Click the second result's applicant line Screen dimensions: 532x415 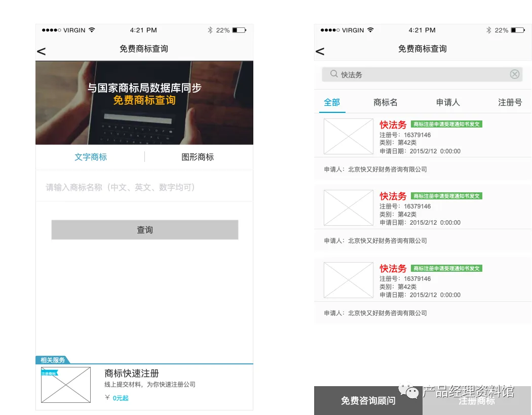[x=375, y=241]
